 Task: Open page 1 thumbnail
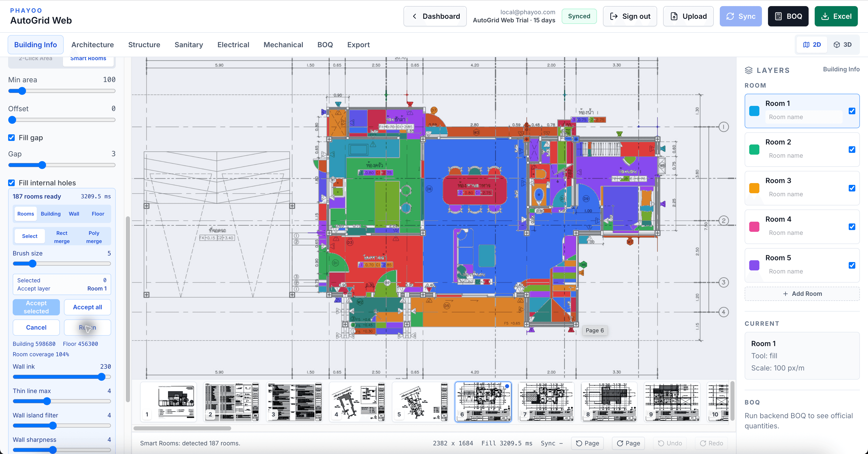pyautogui.click(x=169, y=402)
